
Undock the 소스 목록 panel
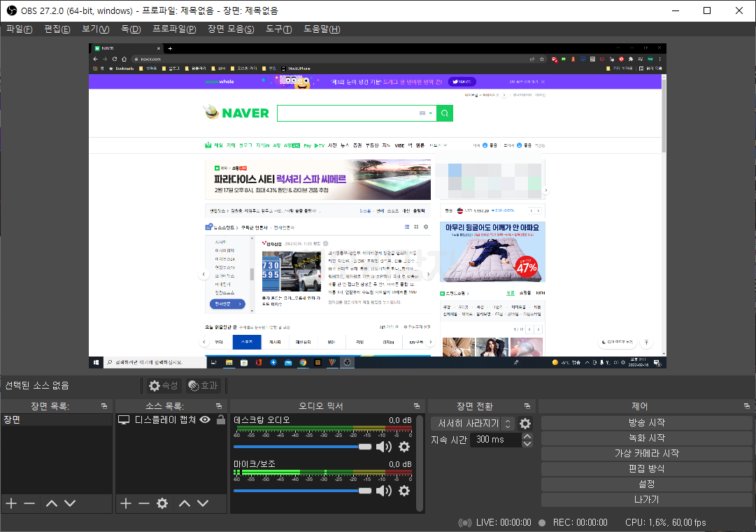pos(219,406)
